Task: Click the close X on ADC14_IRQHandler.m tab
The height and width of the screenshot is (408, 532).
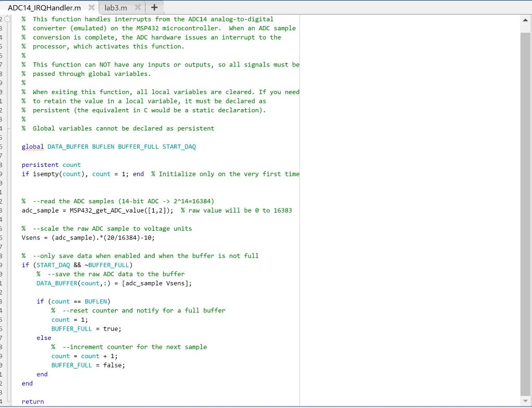Action: [92, 8]
